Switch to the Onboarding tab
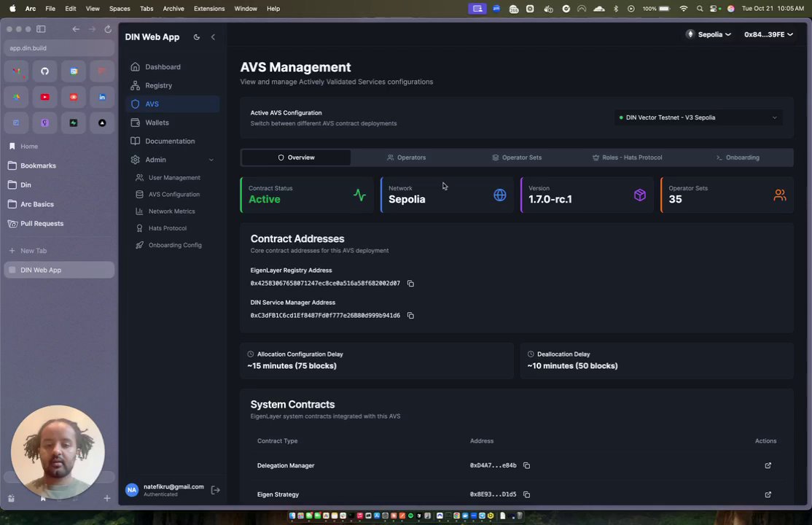 tap(738, 157)
